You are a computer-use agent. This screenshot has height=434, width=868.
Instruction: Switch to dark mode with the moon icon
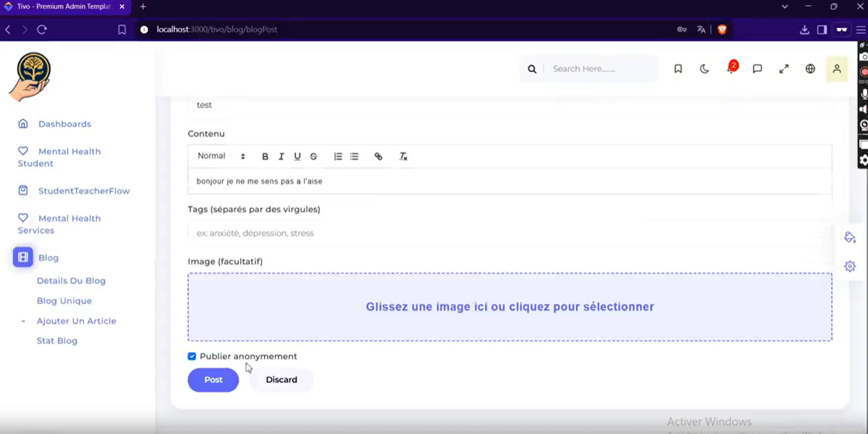click(x=704, y=69)
